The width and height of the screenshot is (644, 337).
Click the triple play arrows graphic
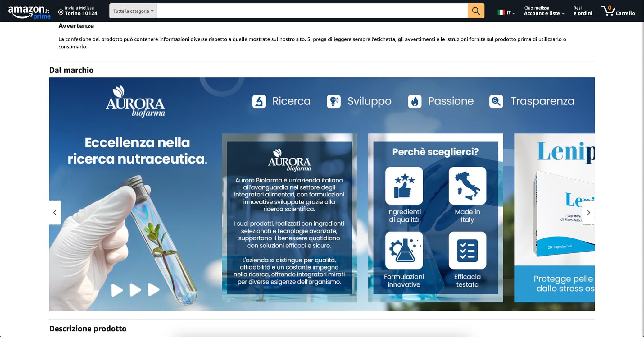click(135, 290)
